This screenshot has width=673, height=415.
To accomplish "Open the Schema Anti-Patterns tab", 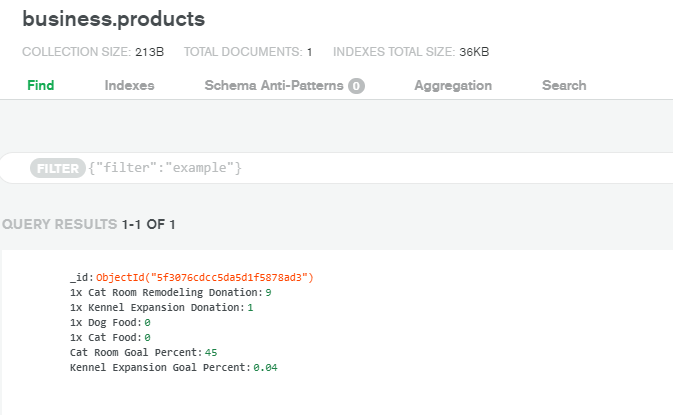I will point(274,86).
